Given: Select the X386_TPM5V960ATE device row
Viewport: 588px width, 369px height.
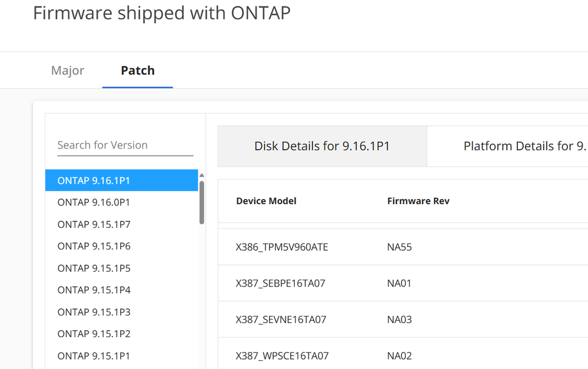Looking at the screenshot, I should (282, 247).
